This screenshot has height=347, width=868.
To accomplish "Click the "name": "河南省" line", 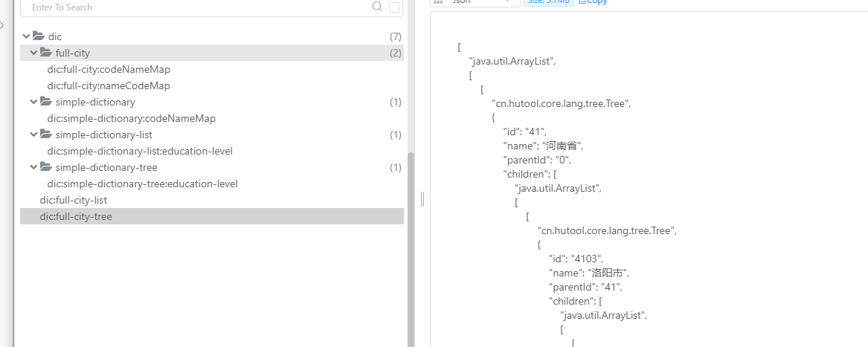I will (x=544, y=146).
